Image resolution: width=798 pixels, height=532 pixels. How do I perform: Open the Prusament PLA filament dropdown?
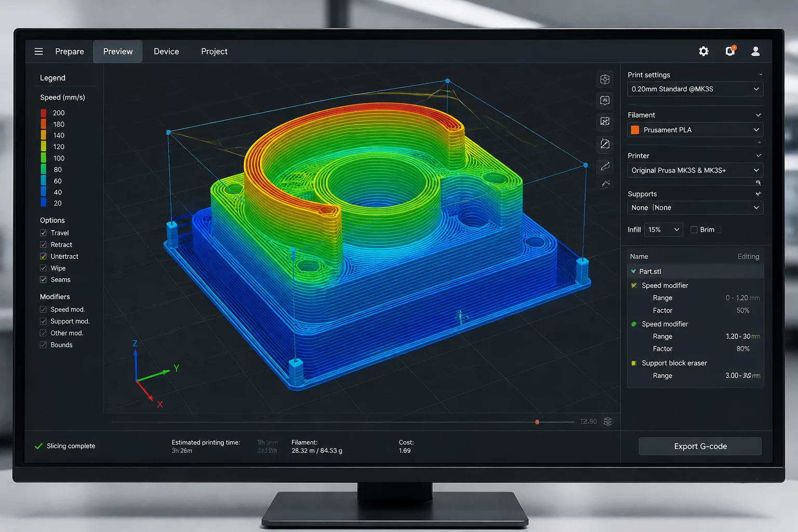[x=695, y=130]
